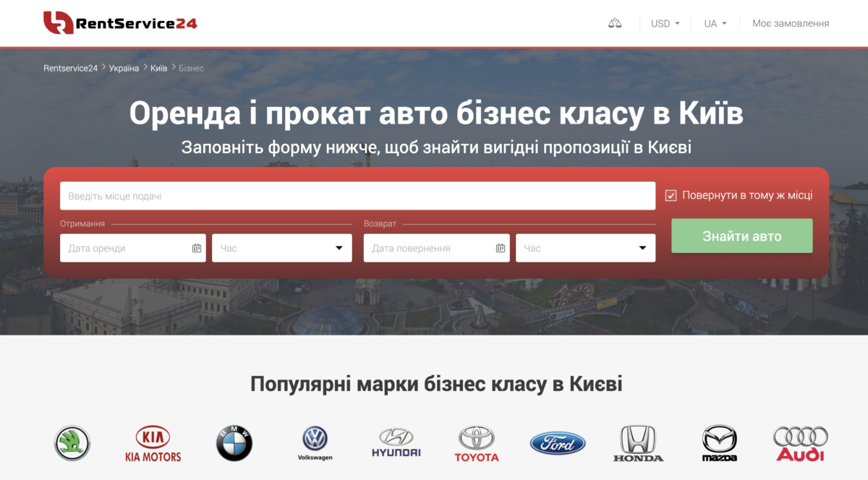This screenshot has height=480, width=868.
Task: Open the pickup 'Час' time dropdown
Action: tap(281, 248)
